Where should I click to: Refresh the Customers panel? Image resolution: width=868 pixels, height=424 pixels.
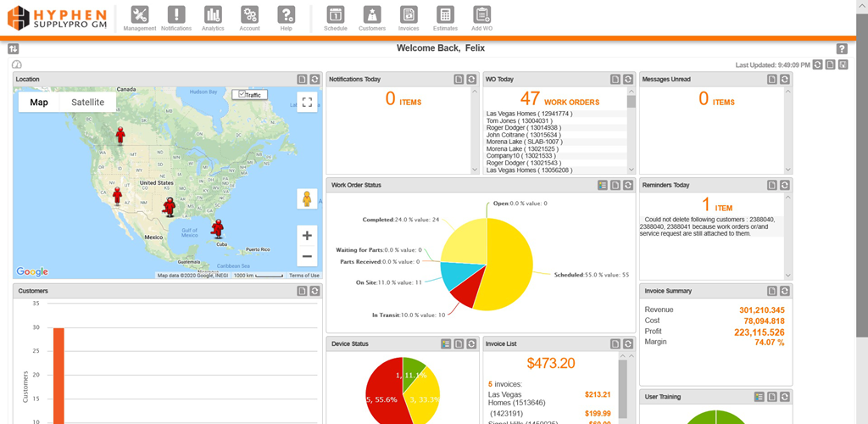(x=314, y=291)
